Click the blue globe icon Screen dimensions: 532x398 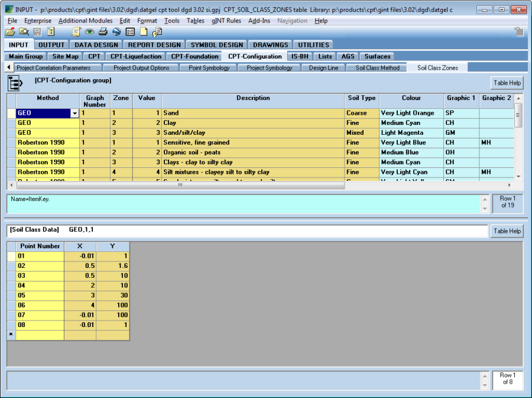(x=116, y=32)
